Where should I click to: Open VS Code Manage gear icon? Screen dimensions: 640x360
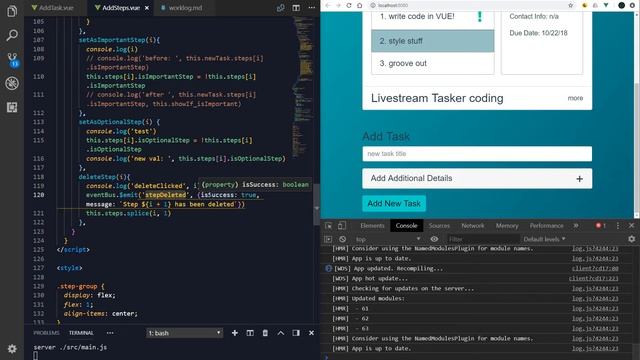tap(12, 349)
